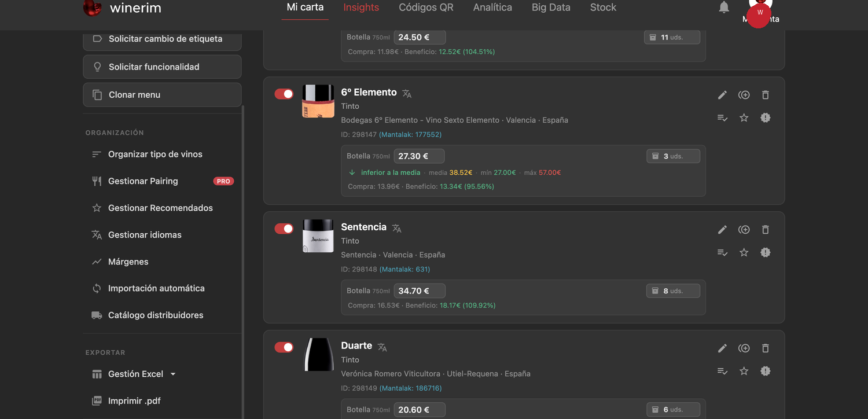Switch off the Duarte wine toggle

[x=284, y=347]
